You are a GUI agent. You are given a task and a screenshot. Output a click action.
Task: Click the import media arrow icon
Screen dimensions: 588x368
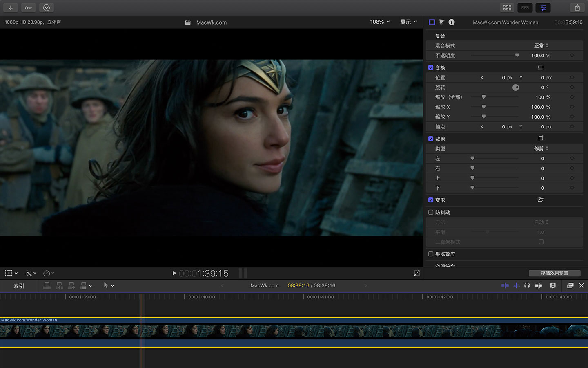click(11, 8)
